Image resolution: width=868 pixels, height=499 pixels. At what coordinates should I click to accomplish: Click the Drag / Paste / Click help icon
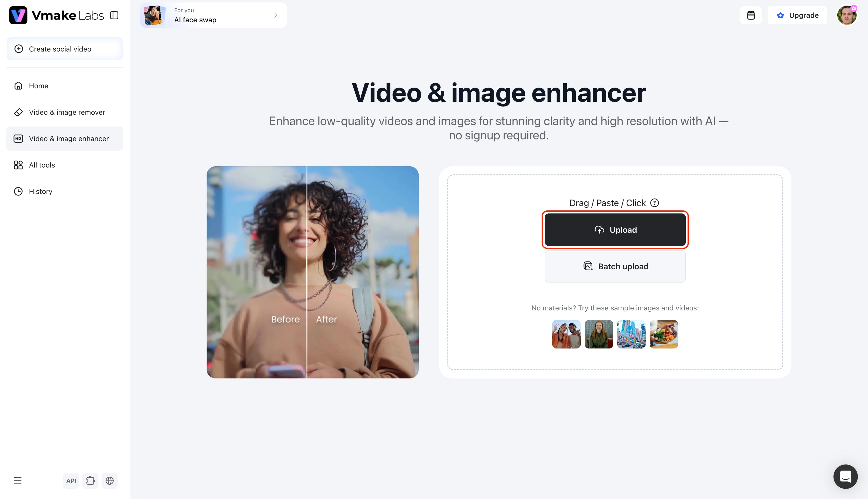(x=655, y=203)
